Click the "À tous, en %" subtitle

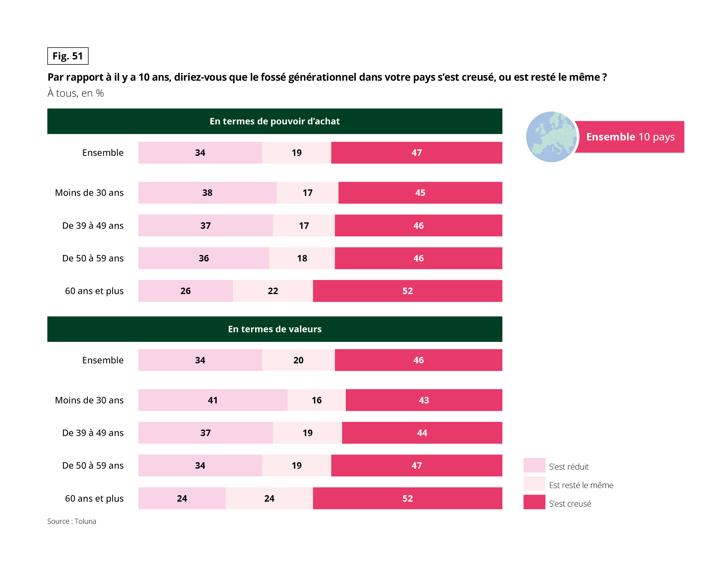[76, 93]
